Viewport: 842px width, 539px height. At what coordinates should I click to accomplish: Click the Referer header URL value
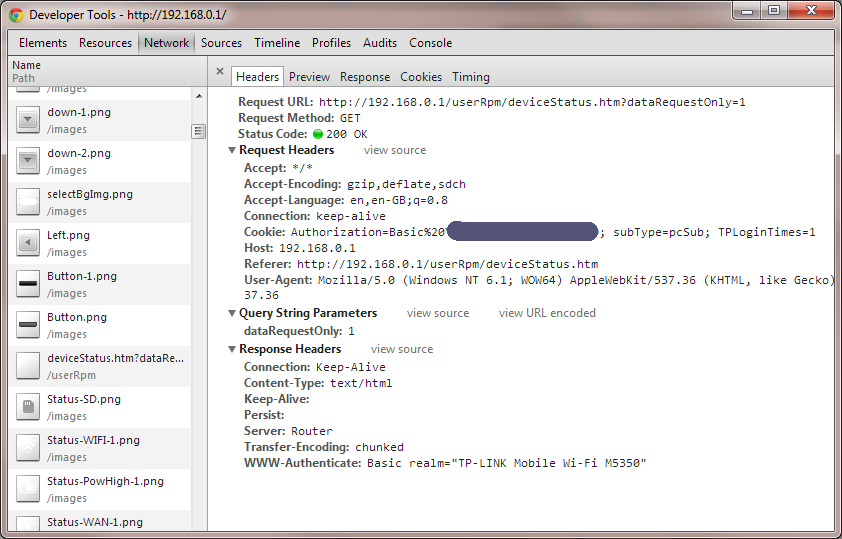447,264
